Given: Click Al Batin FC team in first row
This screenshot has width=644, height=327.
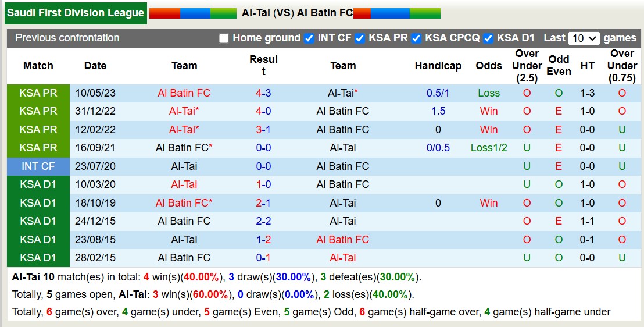Looking at the screenshot, I should [x=184, y=93].
